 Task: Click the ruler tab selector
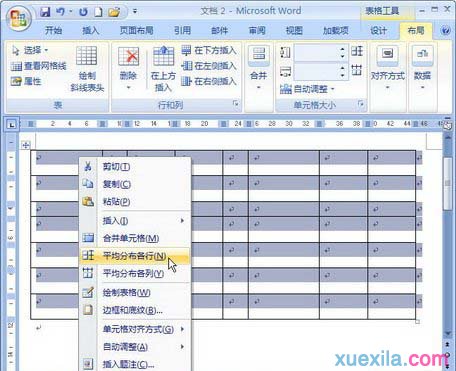11,125
